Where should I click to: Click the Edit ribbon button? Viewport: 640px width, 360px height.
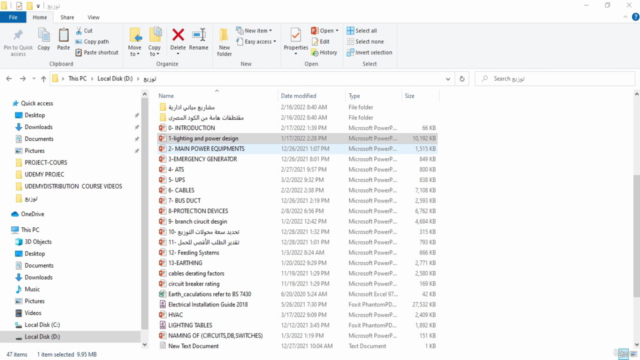click(321, 42)
